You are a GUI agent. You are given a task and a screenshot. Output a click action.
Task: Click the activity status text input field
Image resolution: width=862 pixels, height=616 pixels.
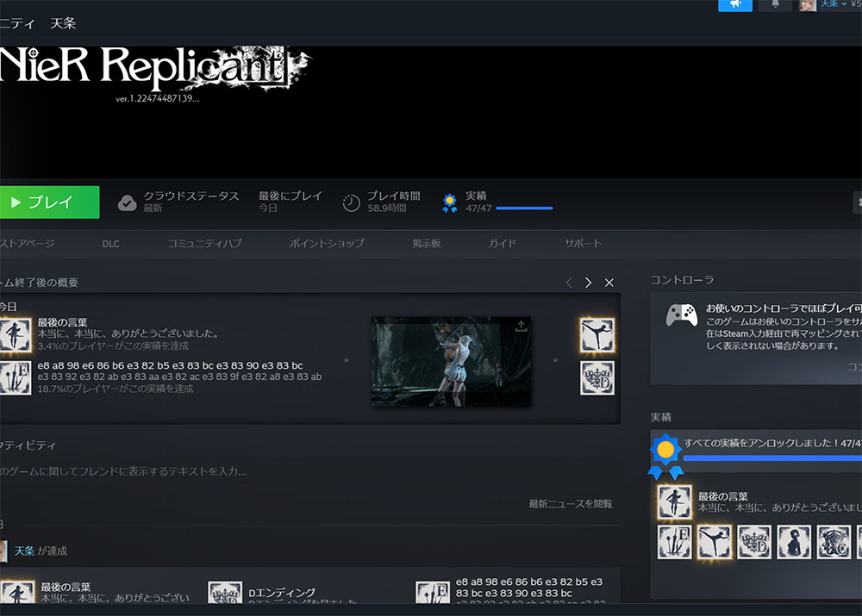308,471
